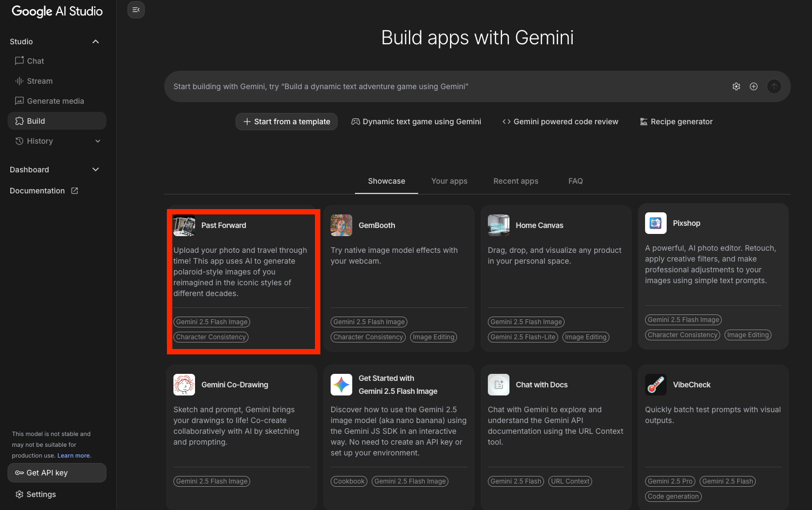Click URL Context tag on Chat with Docs
812x510 pixels.
pyautogui.click(x=571, y=481)
